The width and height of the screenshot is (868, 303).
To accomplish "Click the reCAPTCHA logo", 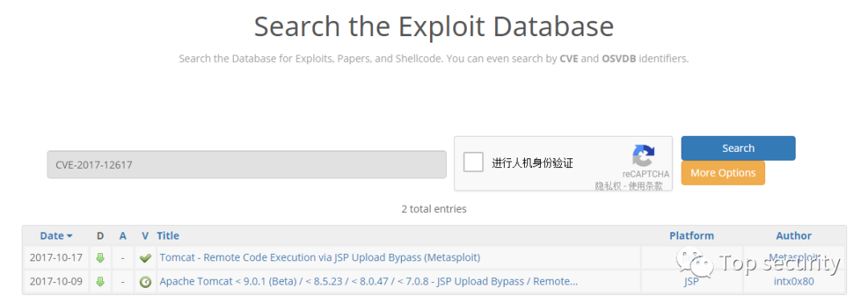I will (x=643, y=156).
